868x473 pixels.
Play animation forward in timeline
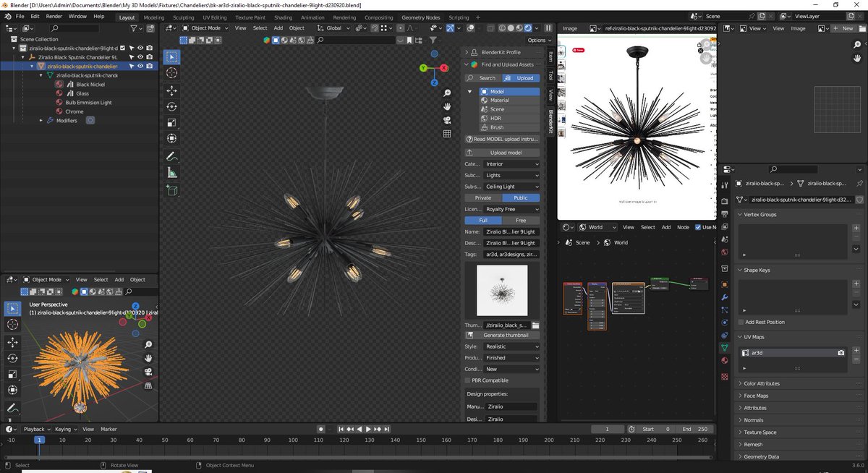368,429
